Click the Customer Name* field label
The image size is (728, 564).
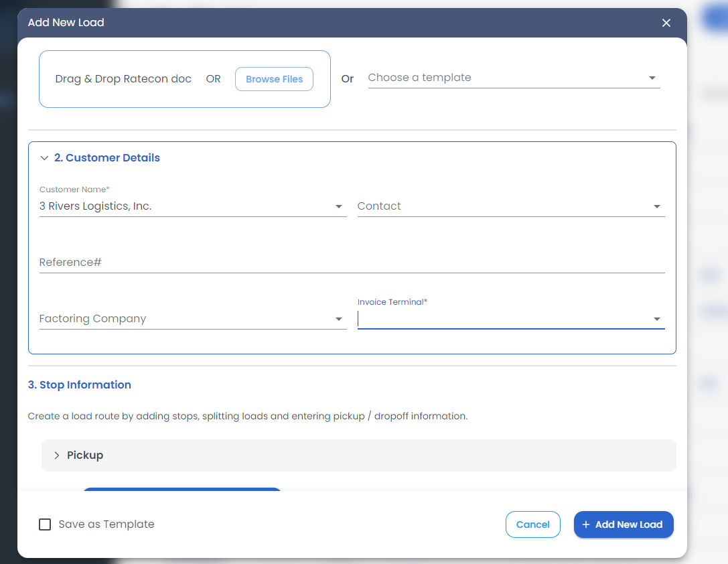coord(74,190)
